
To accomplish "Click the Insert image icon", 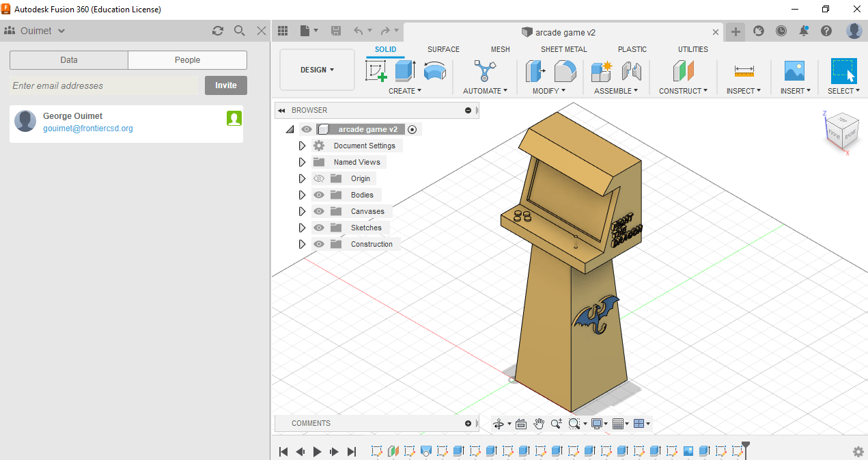I will (794, 71).
